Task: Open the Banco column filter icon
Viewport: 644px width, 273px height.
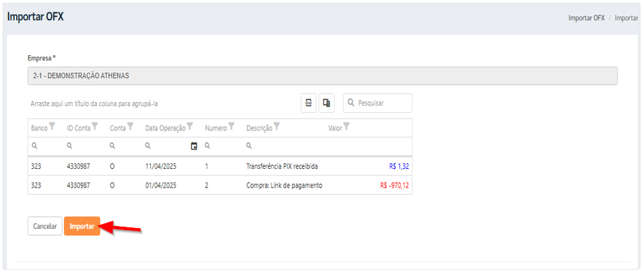Action: [x=52, y=126]
